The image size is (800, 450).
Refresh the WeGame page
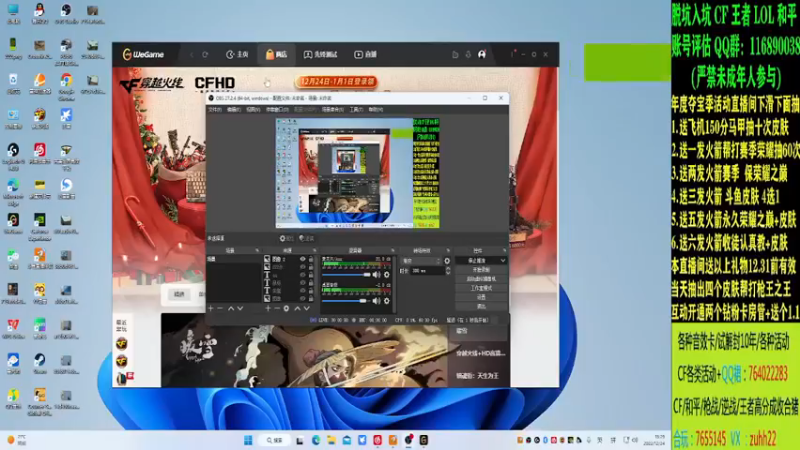[205, 54]
